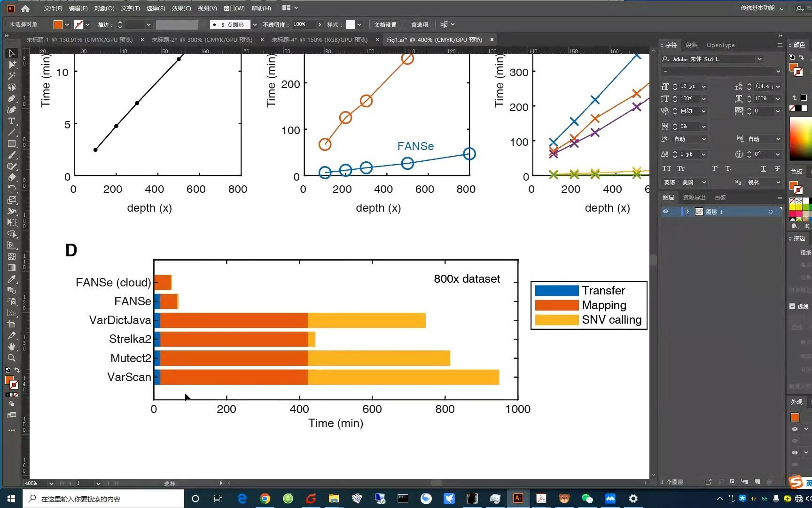The width and height of the screenshot is (812, 508).
Task: Close the Fig1.ai document tab
Action: pyautogui.click(x=492, y=40)
